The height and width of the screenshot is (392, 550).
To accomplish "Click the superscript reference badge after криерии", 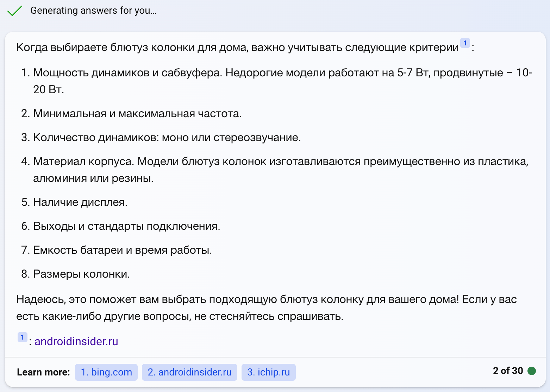I will point(464,42).
